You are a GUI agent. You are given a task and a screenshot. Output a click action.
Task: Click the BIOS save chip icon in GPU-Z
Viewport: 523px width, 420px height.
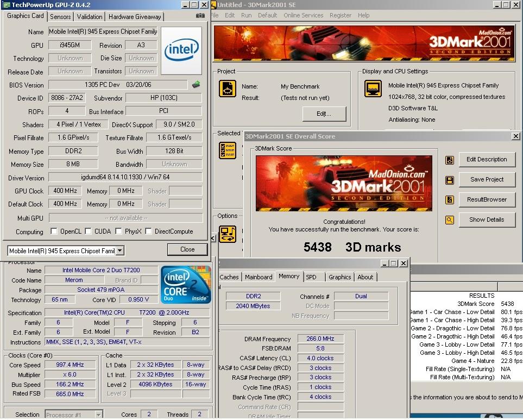tap(196, 85)
